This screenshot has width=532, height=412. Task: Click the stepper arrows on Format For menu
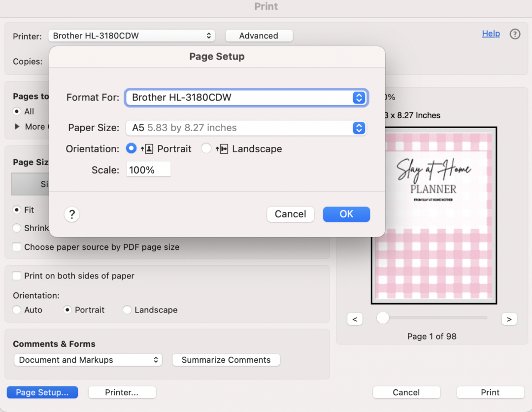(359, 97)
